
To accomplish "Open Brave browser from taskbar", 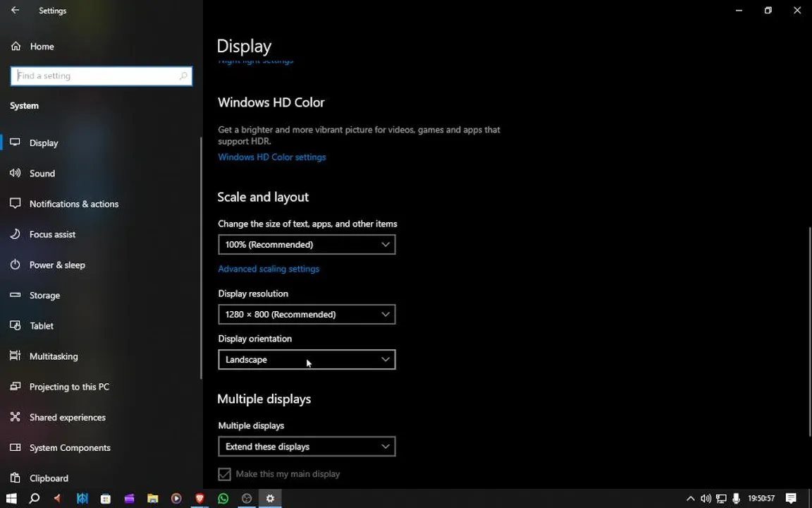I will (x=200, y=498).
